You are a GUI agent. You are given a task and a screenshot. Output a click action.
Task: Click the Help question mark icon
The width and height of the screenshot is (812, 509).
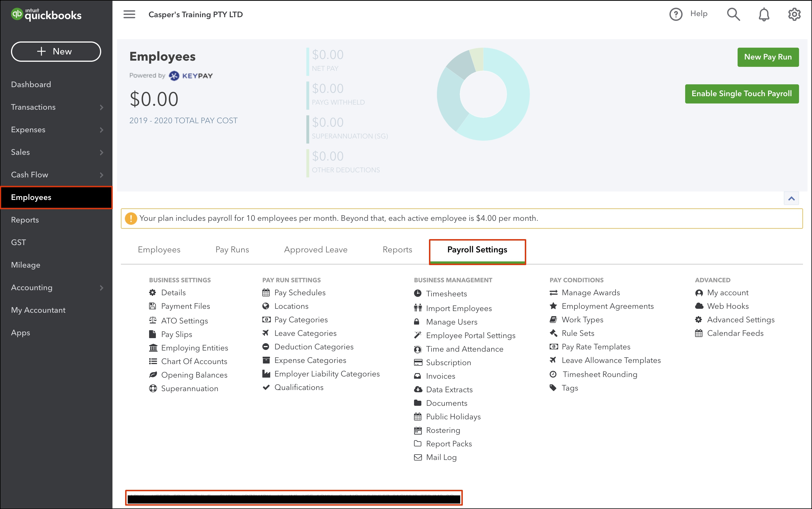[676, 14]
